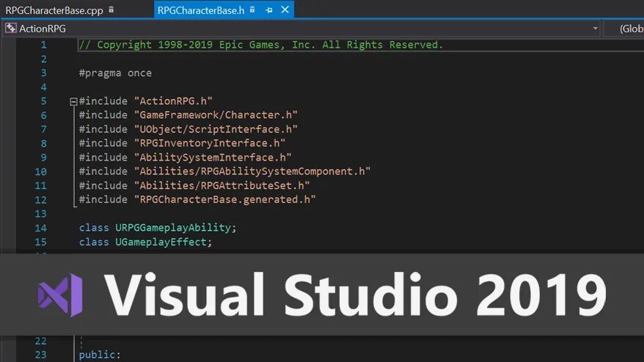Switch to the RPGCharacterBase.cpp tab
The image size is (644, 362).
pos(54,10)
